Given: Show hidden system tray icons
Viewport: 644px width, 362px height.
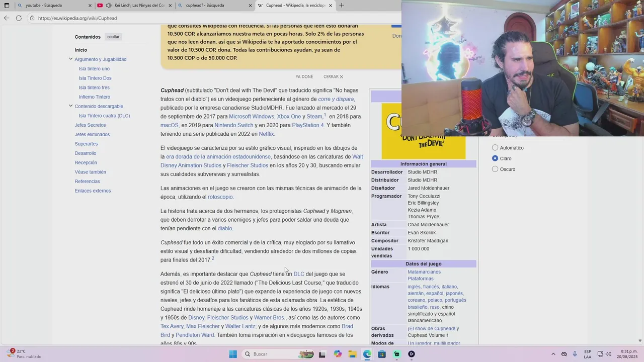Looking at the screenshot, I should (553, 354).
